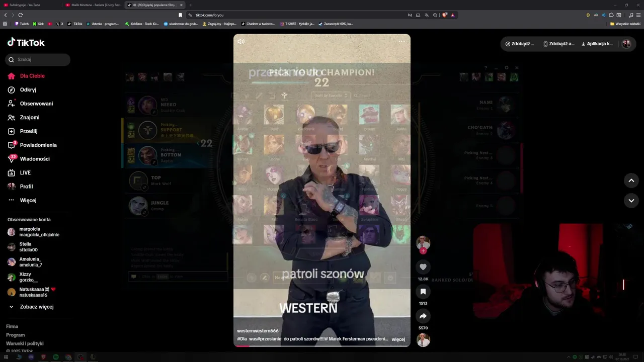This screenshot has width=644, height=362.
Task: Open the browser hamburger menu
Action: click(x=638, y=15)
